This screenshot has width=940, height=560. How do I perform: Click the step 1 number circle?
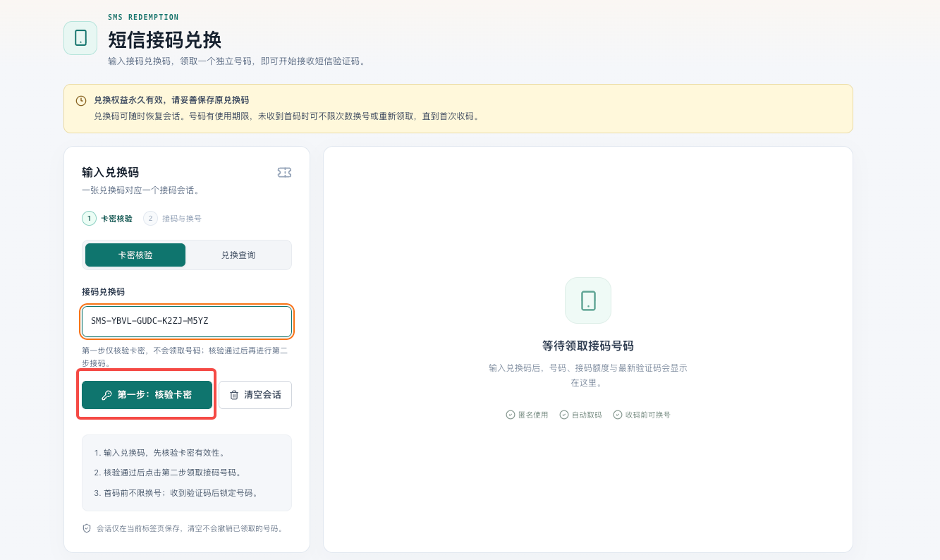90,219
